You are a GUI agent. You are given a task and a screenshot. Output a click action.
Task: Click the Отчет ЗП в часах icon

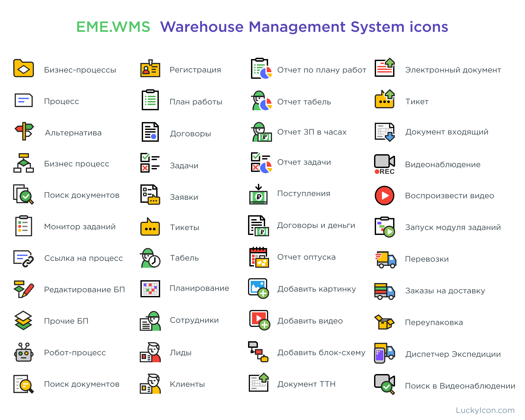[262, 132]
